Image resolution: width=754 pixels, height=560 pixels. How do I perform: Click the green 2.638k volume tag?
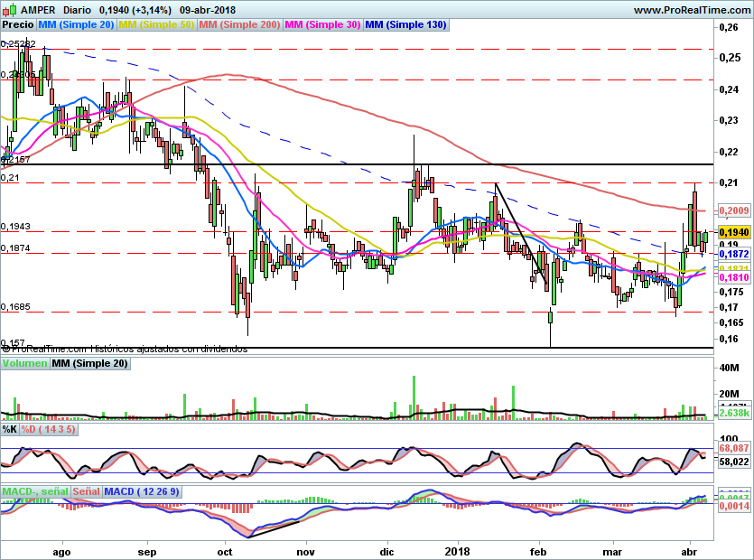click(x=734, y=414)
